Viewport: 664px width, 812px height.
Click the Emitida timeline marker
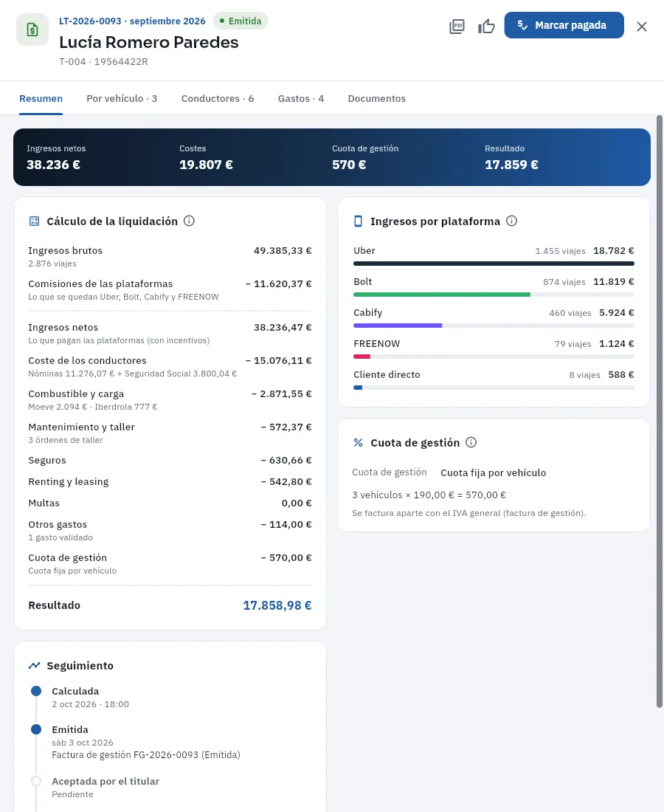pyautogui.click(x=36, y=729)
